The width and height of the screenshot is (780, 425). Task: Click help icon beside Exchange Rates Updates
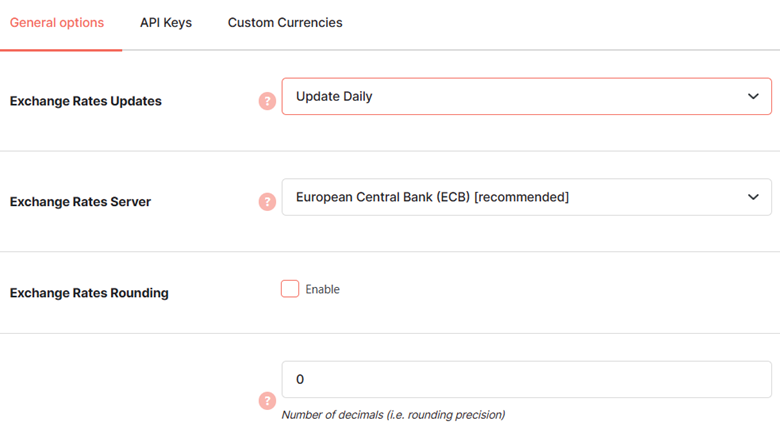(x=267, y=101)
